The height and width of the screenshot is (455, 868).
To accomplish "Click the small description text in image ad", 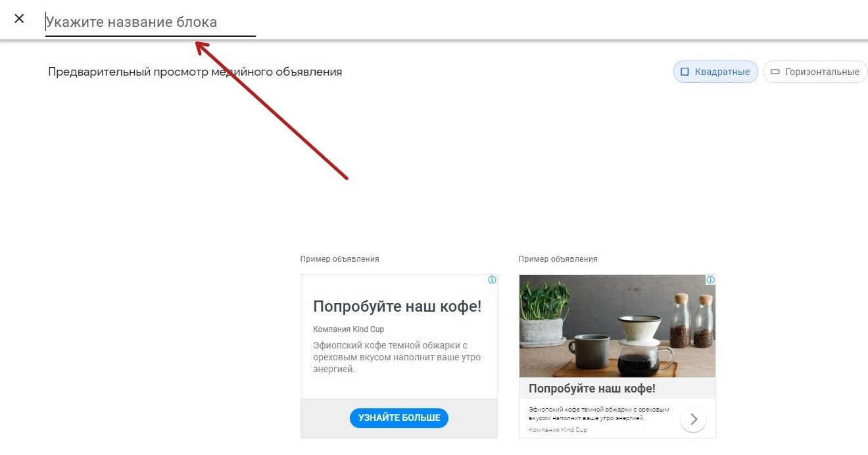I will coord(598,414).
